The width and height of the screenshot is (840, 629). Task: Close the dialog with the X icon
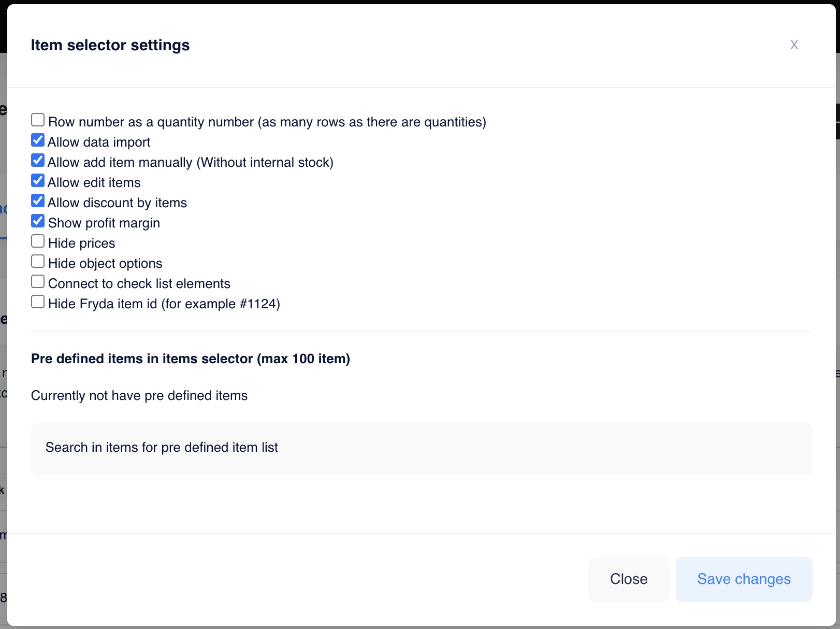pyautogui.click(x=794, y=45)
